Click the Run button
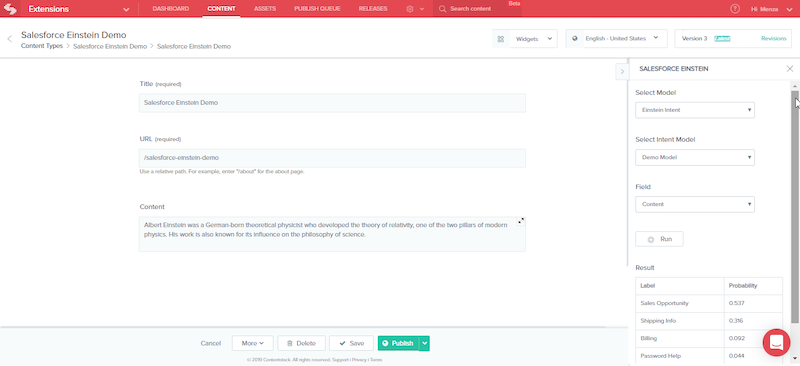This screenshot has width=800, height=366. [x=659, y=239]
